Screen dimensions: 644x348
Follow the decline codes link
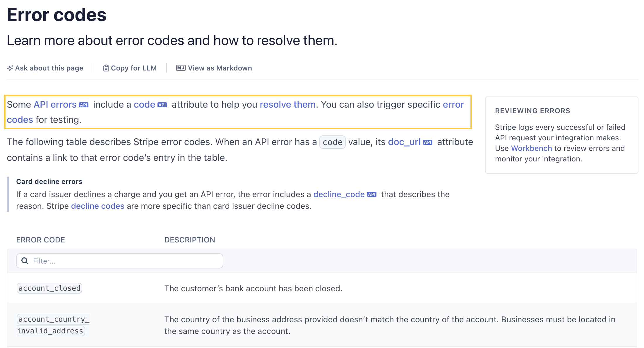(97, 206)
